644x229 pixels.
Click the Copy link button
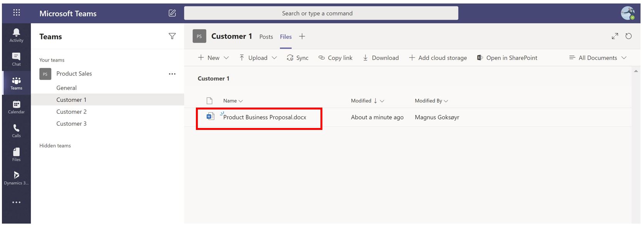tap(335, 58)
